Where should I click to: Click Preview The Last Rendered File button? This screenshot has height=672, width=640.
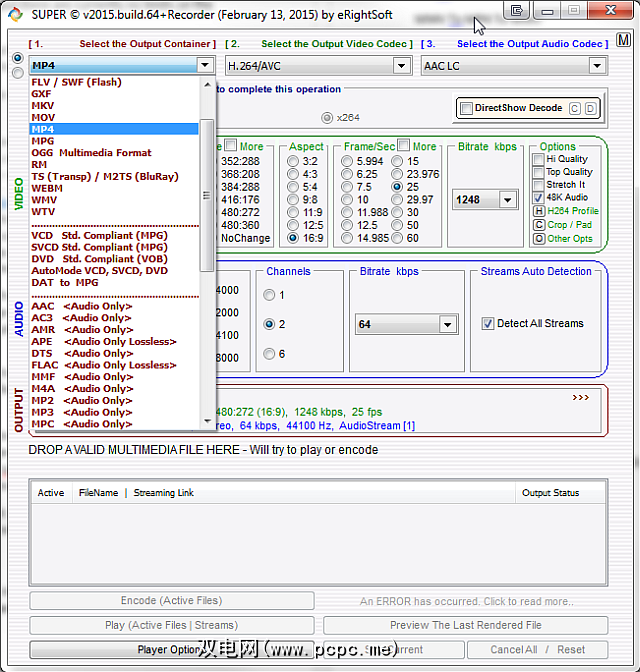[x=465, y=625]
